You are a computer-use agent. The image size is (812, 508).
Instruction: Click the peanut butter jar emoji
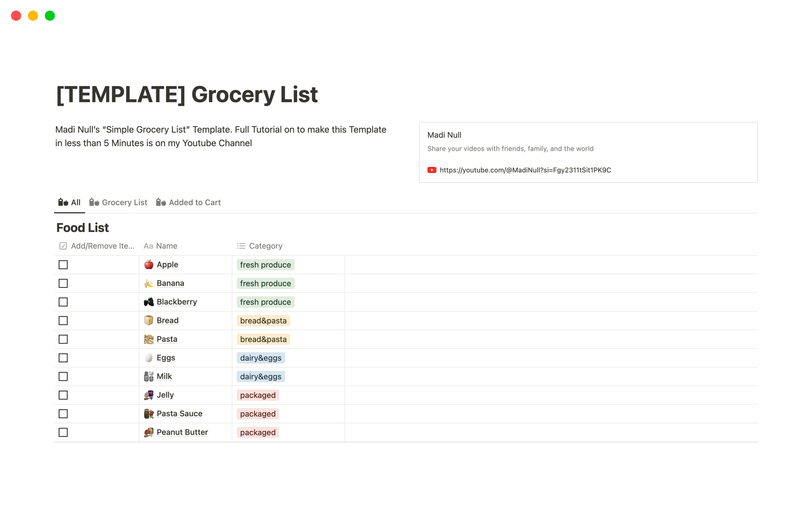click(x=149, y=432)
